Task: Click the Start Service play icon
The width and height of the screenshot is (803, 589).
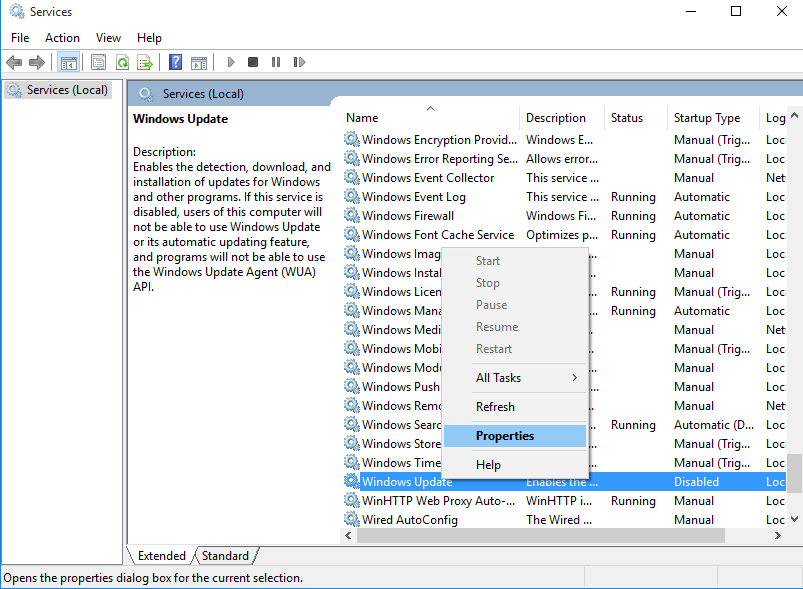Action: click(231, 62)
